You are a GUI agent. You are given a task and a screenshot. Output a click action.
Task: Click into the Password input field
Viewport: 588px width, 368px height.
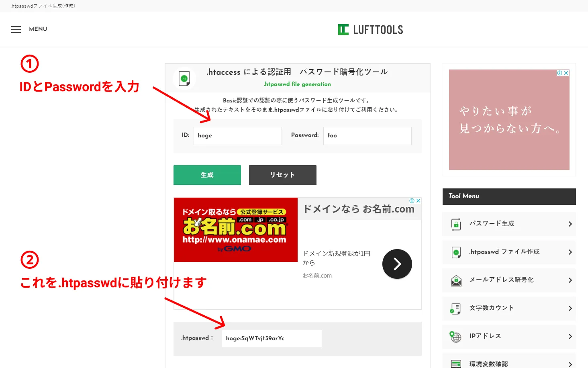tap(367, 136)
